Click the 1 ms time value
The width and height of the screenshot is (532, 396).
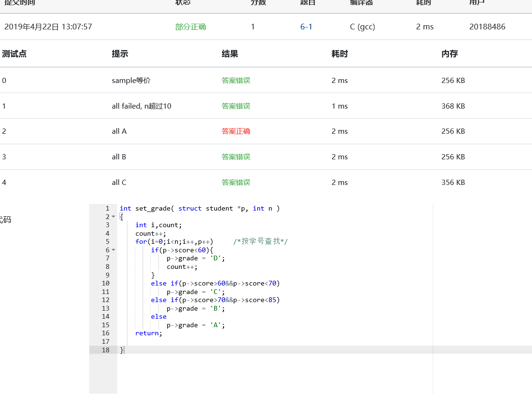tap(340, 106)
